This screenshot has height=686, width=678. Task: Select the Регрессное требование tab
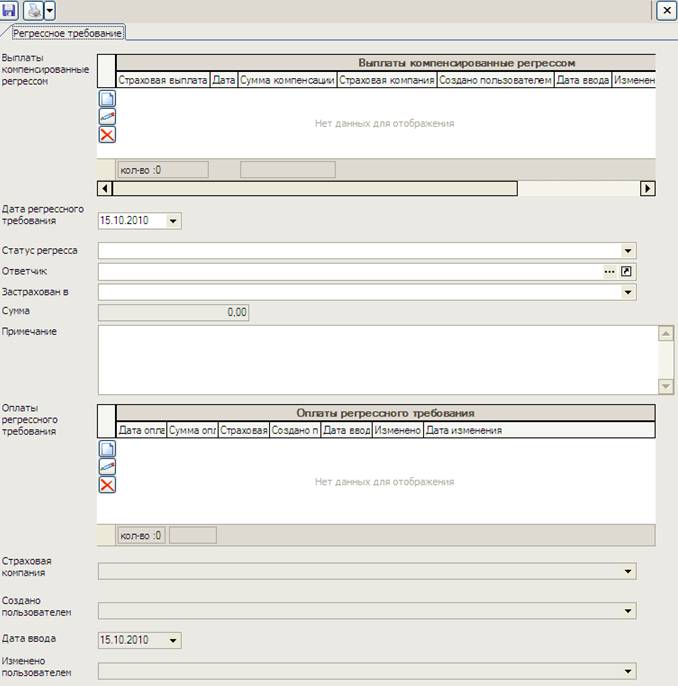click(67, 33)
